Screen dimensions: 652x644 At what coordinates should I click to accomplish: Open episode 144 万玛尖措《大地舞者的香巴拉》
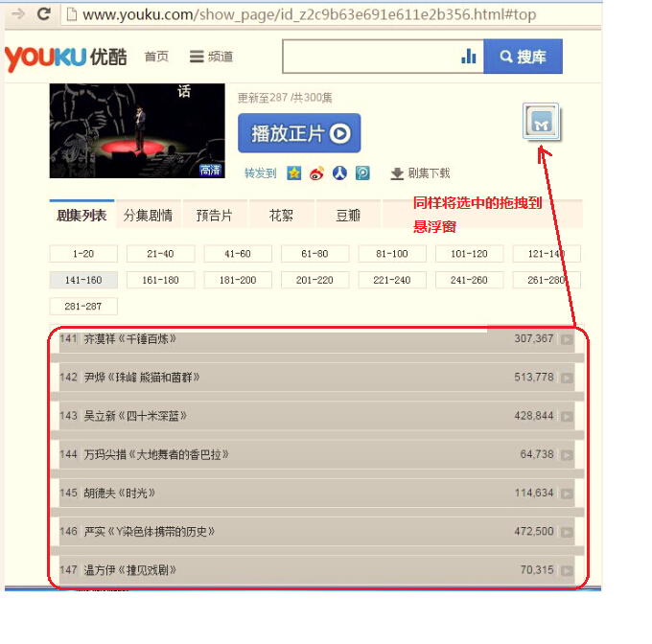pyautogui.click(x=156, y=454)
